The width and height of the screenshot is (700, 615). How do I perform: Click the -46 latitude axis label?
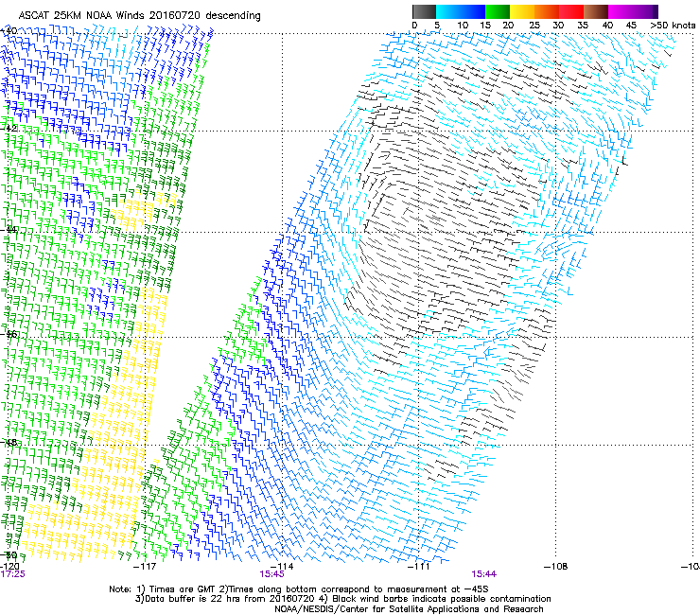[x=9, y=334]
